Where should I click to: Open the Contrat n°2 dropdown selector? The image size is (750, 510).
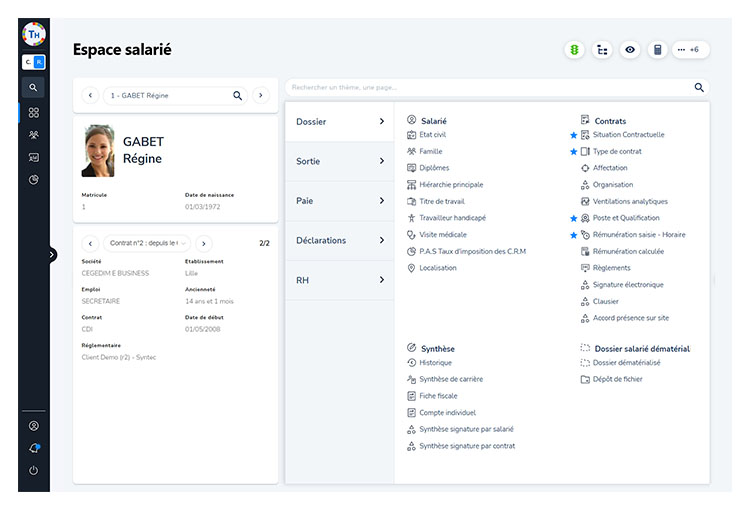146,243
